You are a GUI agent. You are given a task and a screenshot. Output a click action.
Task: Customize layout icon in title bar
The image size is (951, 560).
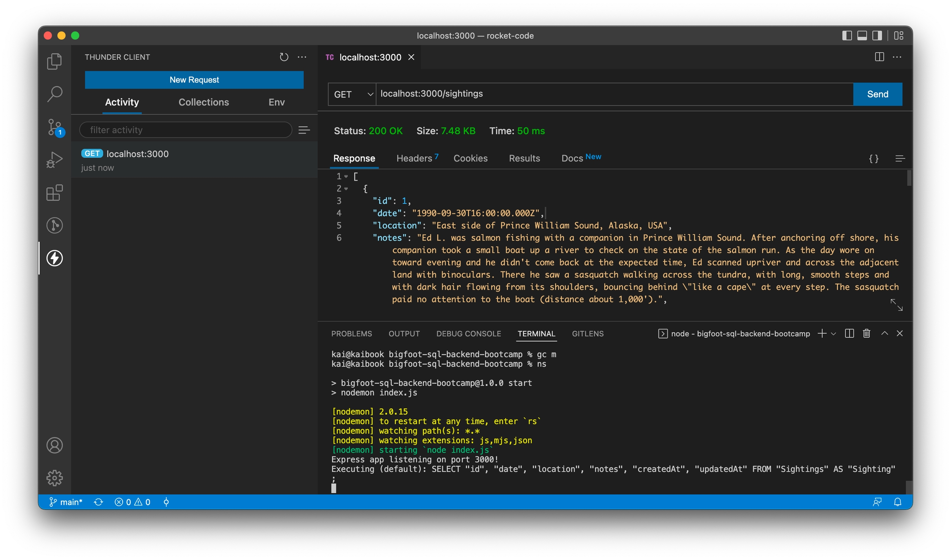[x=899, y=35]
